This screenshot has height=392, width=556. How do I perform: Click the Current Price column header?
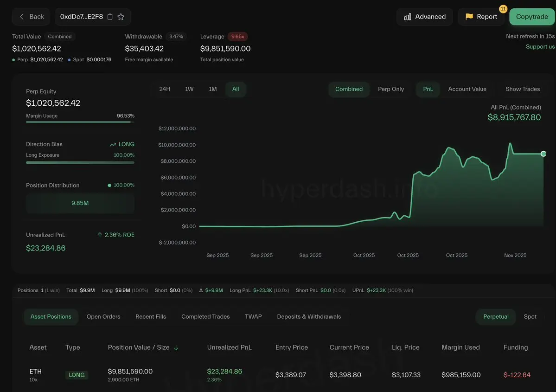(x=349, y=347)
